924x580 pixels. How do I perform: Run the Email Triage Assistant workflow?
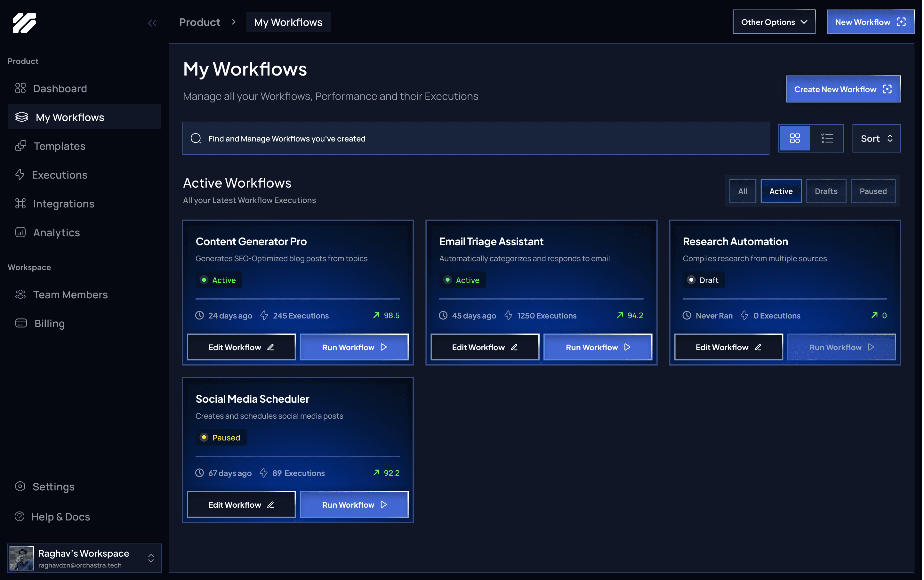[597, 347]
